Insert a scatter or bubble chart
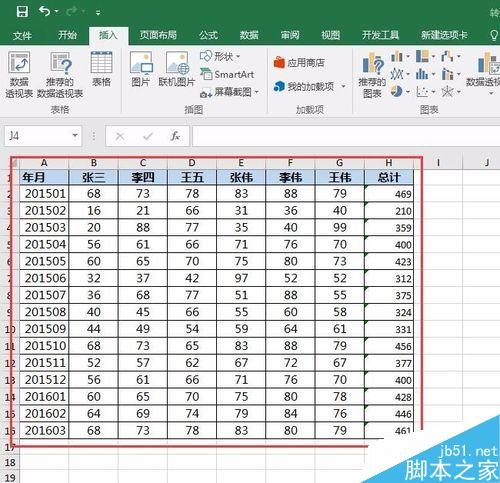Image resolution: width=500 pixels, height=483 pixels. coord(426,91)
